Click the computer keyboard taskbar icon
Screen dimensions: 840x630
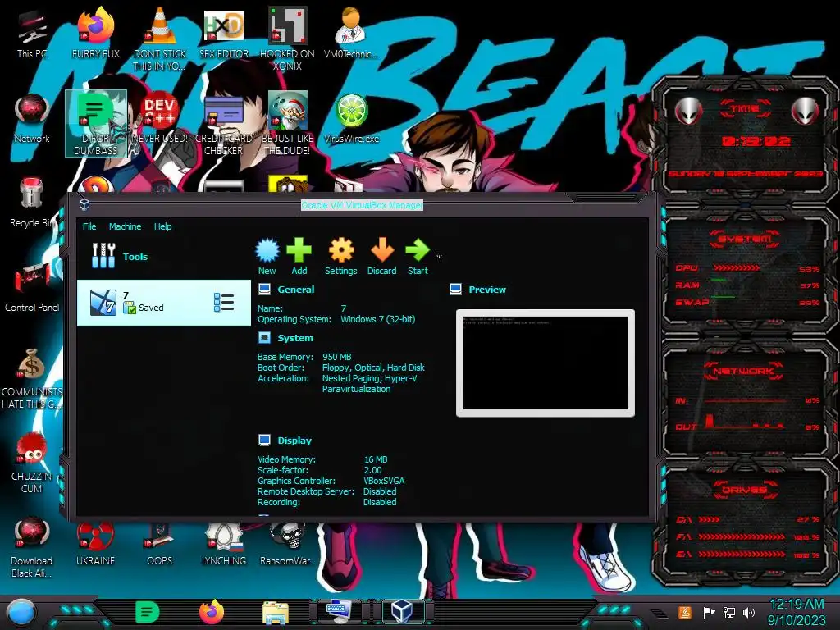click(339, 612)
